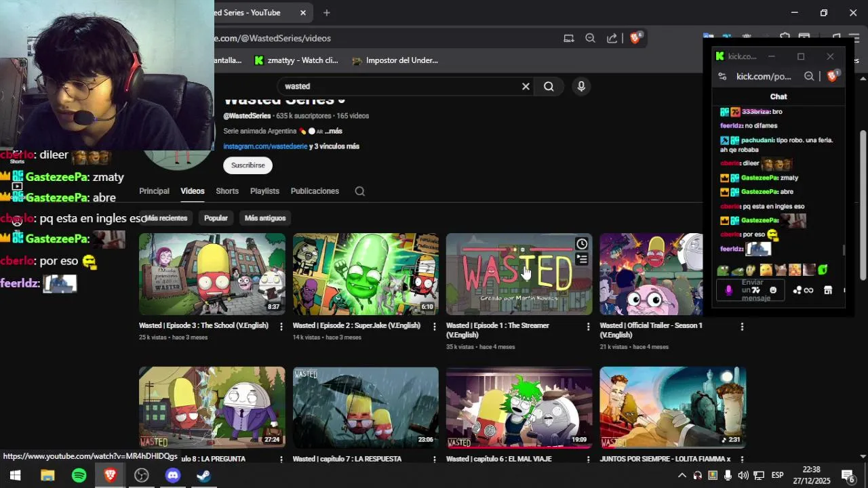Open the Kick chat shop icon
Image resolution: width=868 pixels, height=488 pixels.
tap(827, 290)
